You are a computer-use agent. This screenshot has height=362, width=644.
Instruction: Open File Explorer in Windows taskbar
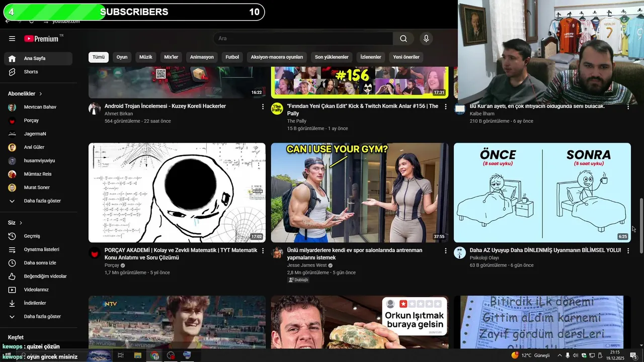tap(137, 355)
